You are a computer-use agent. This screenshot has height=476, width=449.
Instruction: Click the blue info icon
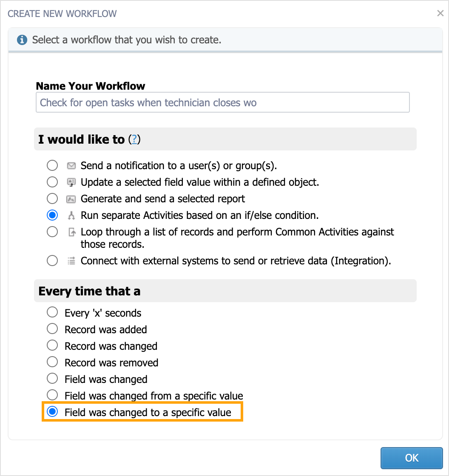click(x=22, y=40)
